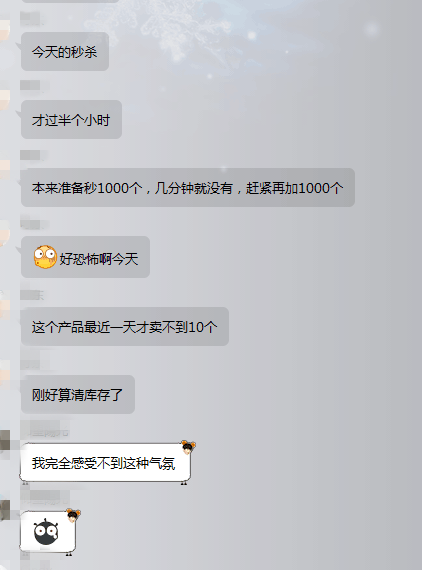Open avatar beside '才过半个小时' message
This screenshot has width=422, height=570.
(x=5, y=99)
